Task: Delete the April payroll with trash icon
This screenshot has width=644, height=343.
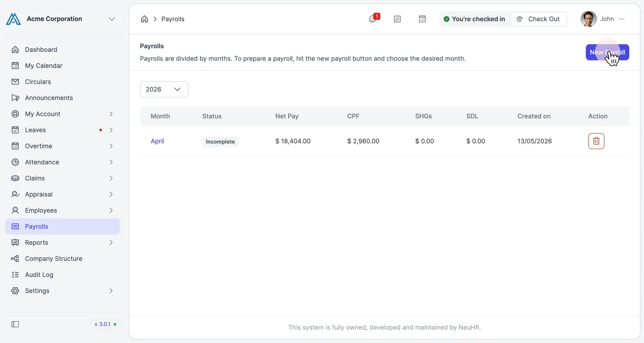Action: [596, 141]
